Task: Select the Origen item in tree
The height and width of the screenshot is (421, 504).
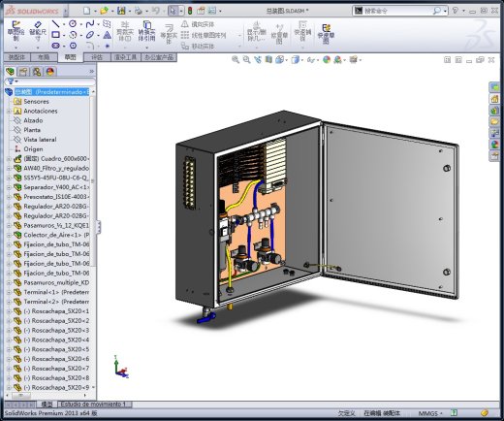Action: 33,149
